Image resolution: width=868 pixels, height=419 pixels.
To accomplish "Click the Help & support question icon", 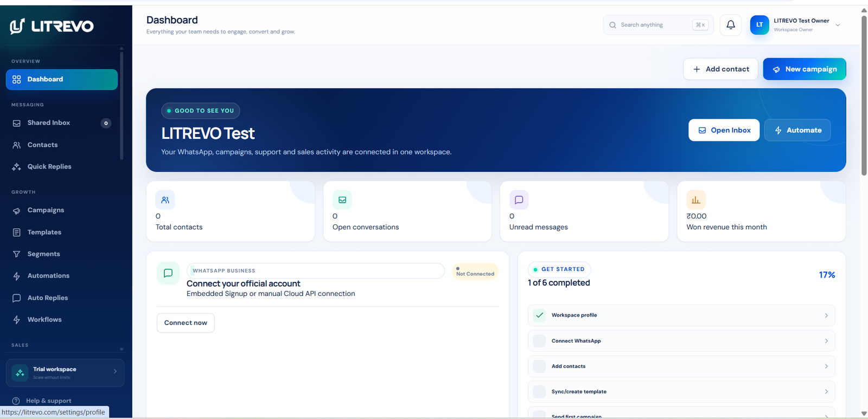I will [16, 401].
